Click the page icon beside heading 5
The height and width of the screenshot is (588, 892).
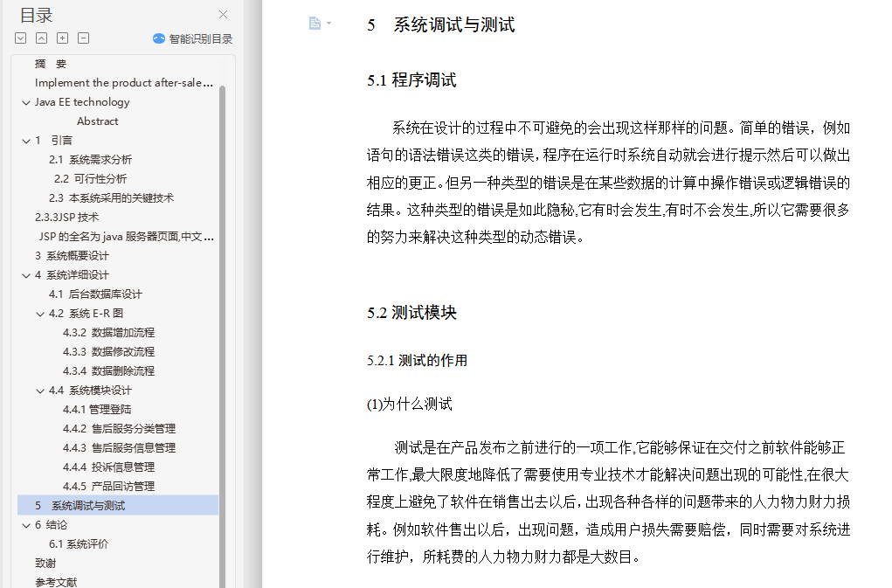(315, 24)
